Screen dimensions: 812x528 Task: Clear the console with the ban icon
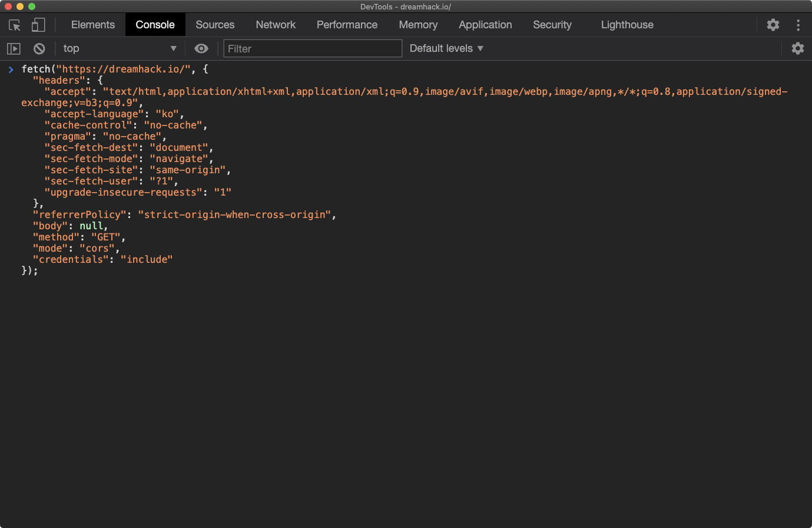click(39, 48)
